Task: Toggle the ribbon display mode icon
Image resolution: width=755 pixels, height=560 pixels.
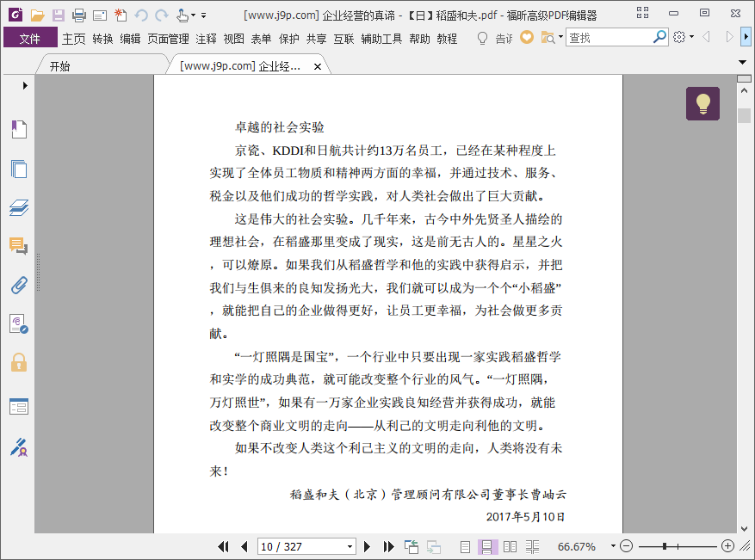Action: [x=643, y=13]
